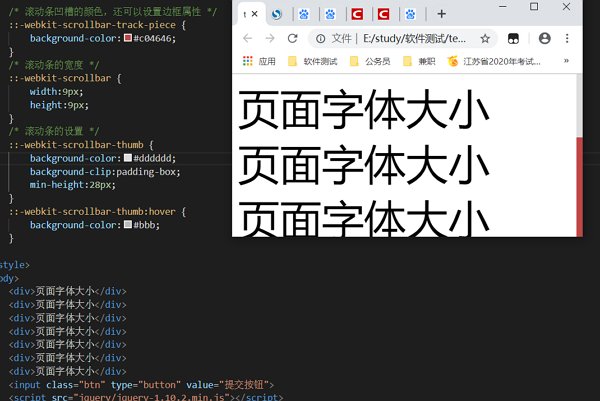Open the Baidu tab beside the blue swirl tab
The height and width of the screenshot is (401, 600).
(304, 15)
